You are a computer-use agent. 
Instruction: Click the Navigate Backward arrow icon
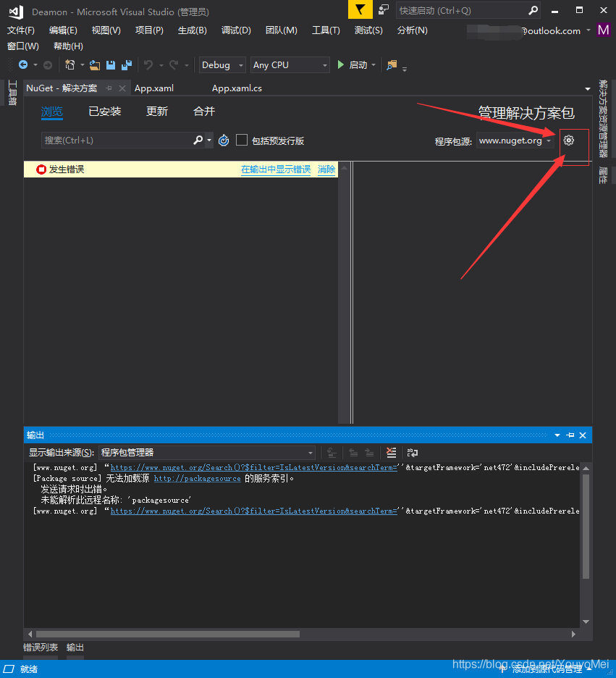click(x=23, y=65)
